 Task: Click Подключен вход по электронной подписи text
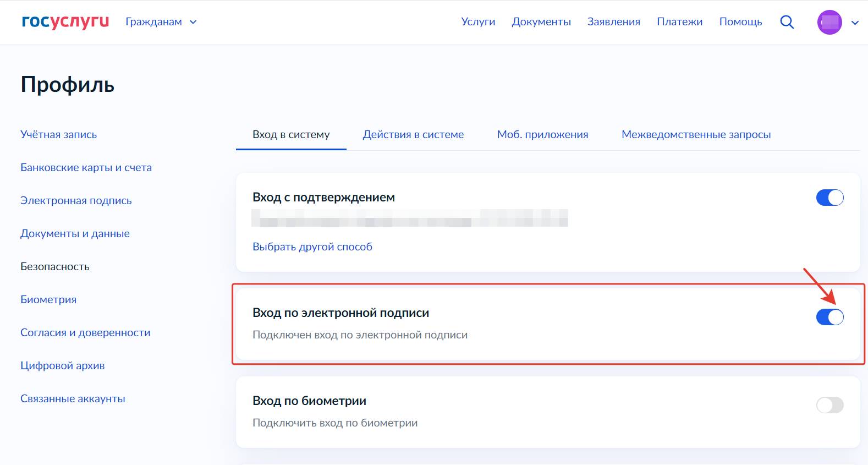(360, 335)
